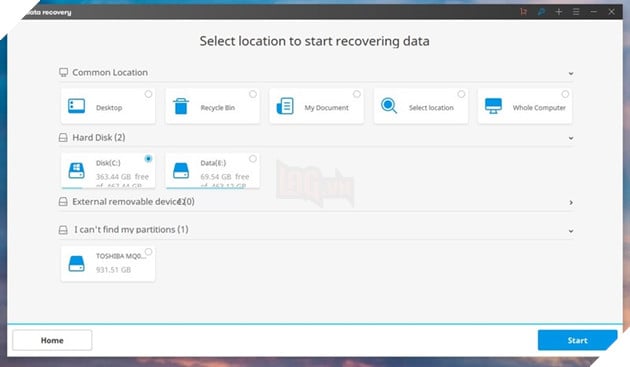Click the My Document label text
This screenshot has width=630, height=367.
[x=326, y=108]
